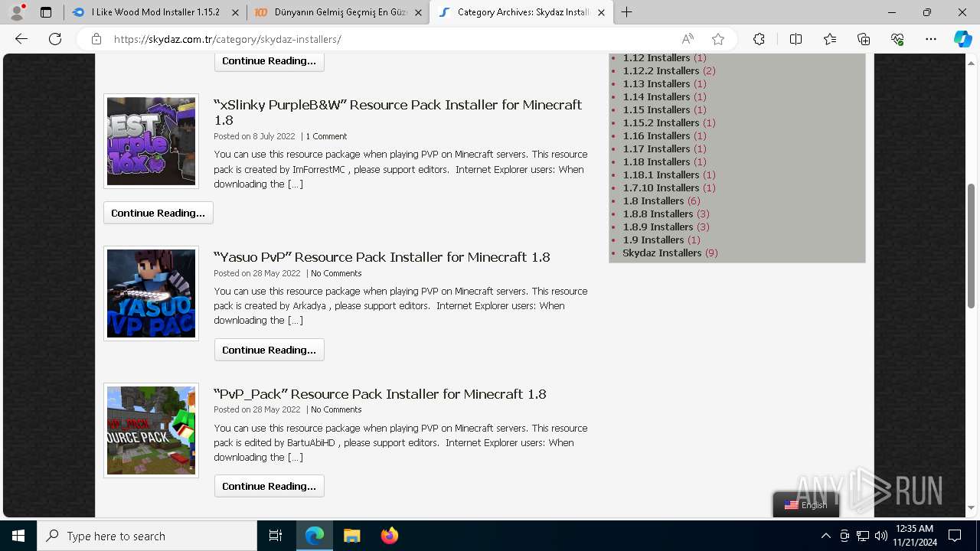The width and height of the screenshot is (980, 551).
Task: Open the PvP_Pack resource pack thumbnail
Action: pos(151,430)
